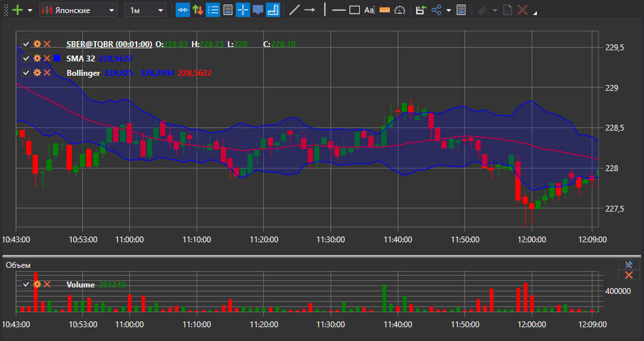
Task: Select the vertical line drawing tool
Action: click(325, 10)
